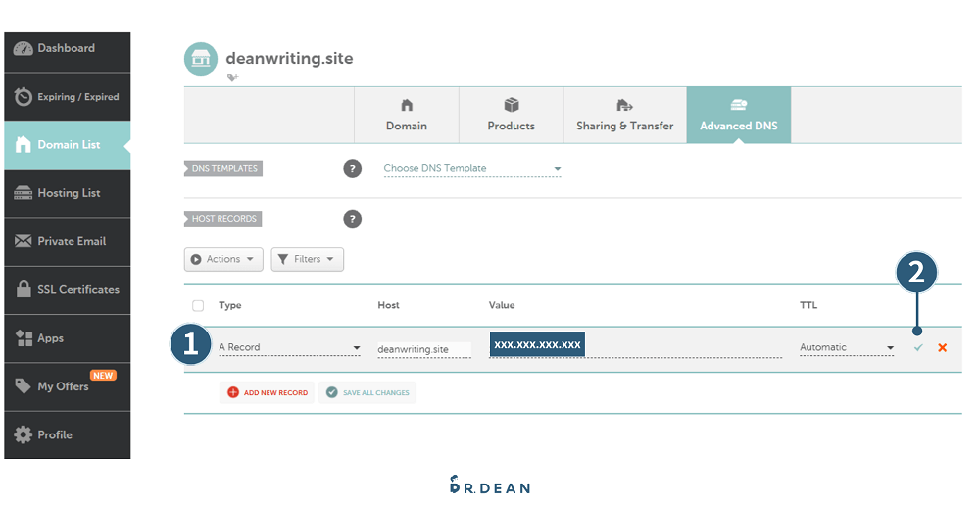The height and width of the screenshot is (510, 980).
Task: Click the Host Records help question mark
Action: coord(353,219)
